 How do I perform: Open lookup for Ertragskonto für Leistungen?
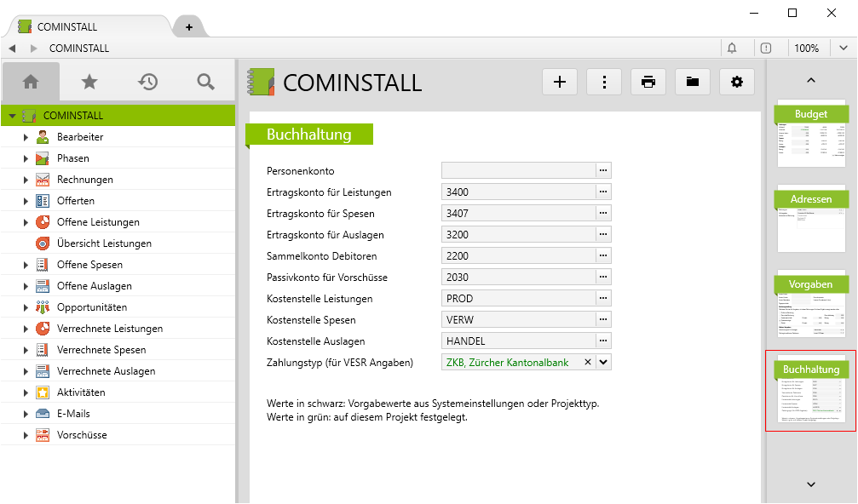[x=603, y=192]
